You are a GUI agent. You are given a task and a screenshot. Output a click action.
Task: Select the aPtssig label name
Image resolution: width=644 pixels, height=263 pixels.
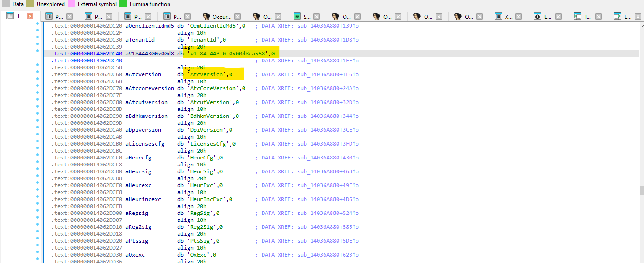point(137,241)
